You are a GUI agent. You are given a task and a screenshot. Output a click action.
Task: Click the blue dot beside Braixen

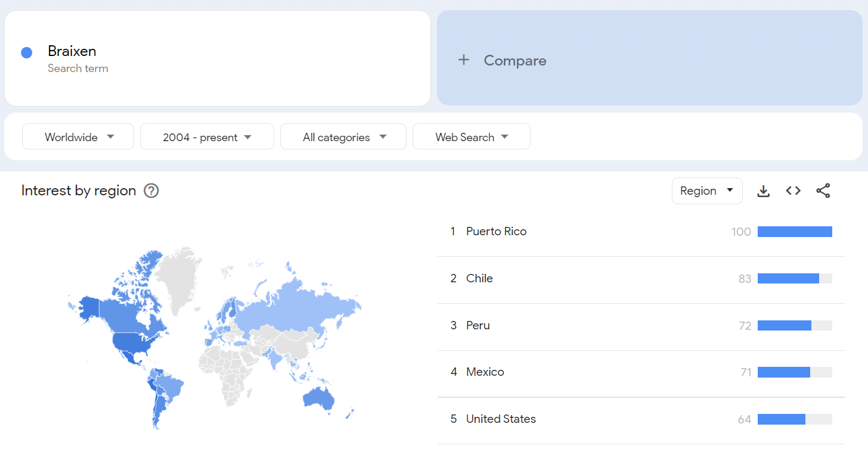[26, 53]
